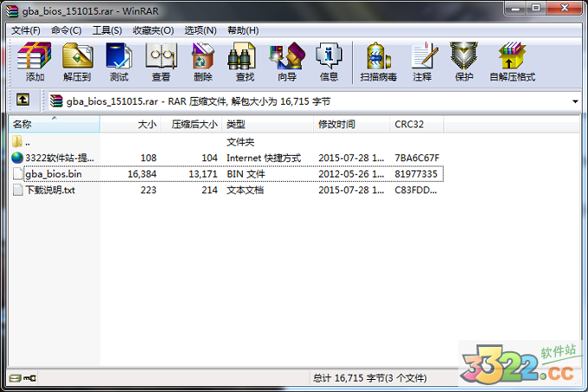Sort by 大小 column header
Screen dimensions: 588x392
[x=131, y=124]
